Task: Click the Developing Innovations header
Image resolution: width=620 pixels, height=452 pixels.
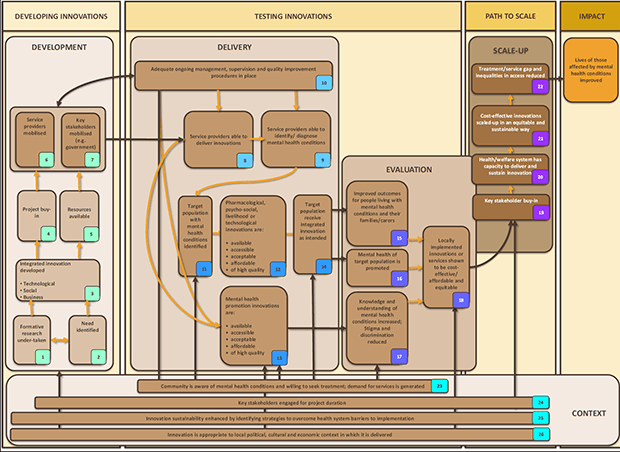Action: 61,14
